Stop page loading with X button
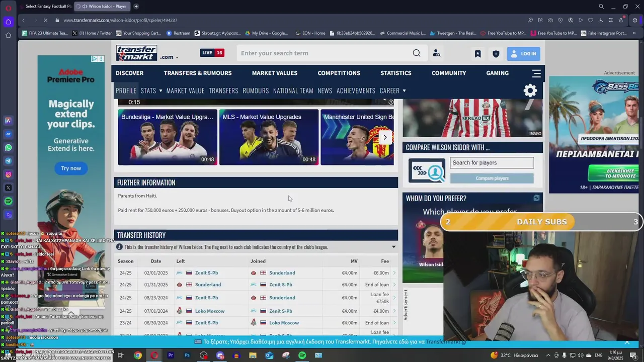 point(45,20)
